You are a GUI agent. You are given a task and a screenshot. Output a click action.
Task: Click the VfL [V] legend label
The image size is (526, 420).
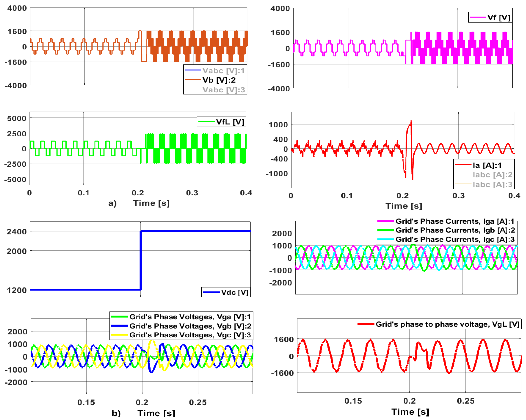click(x=221, y=122)
